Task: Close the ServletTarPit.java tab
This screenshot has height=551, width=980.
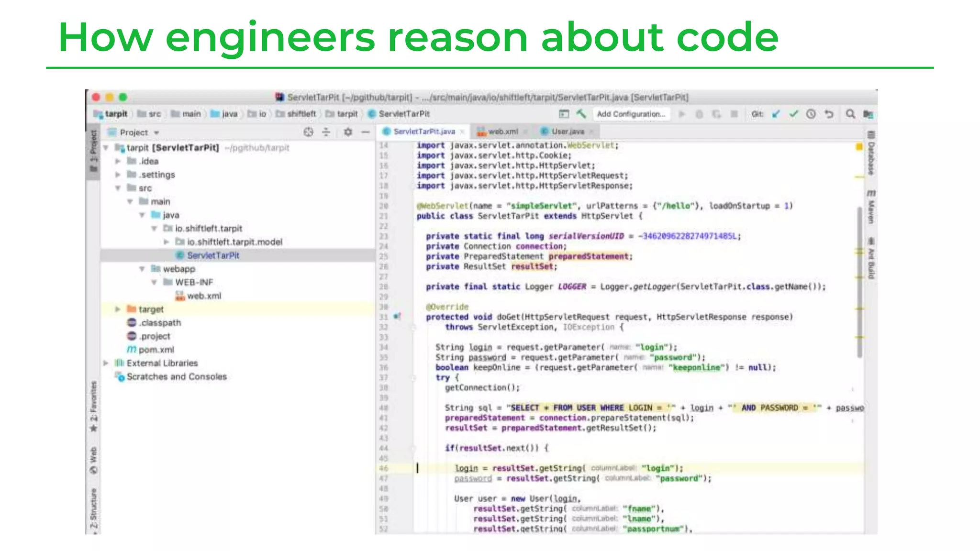Action: point(462,132)
